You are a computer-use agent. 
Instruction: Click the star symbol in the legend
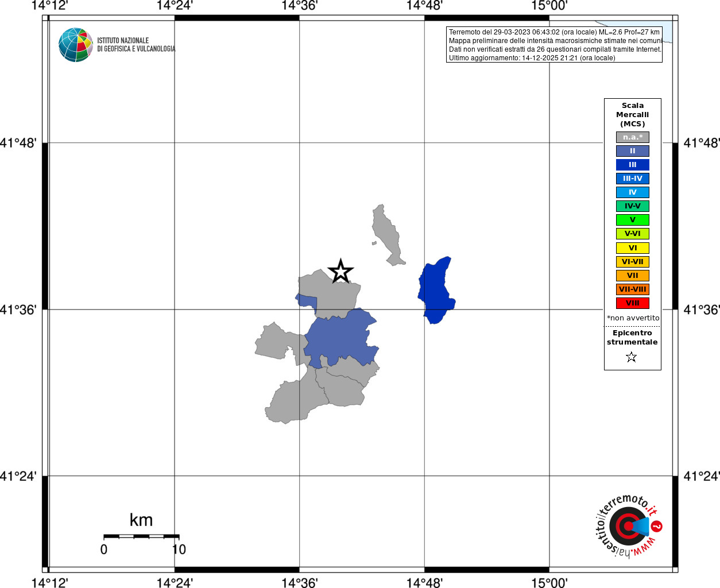coord(632,357)
